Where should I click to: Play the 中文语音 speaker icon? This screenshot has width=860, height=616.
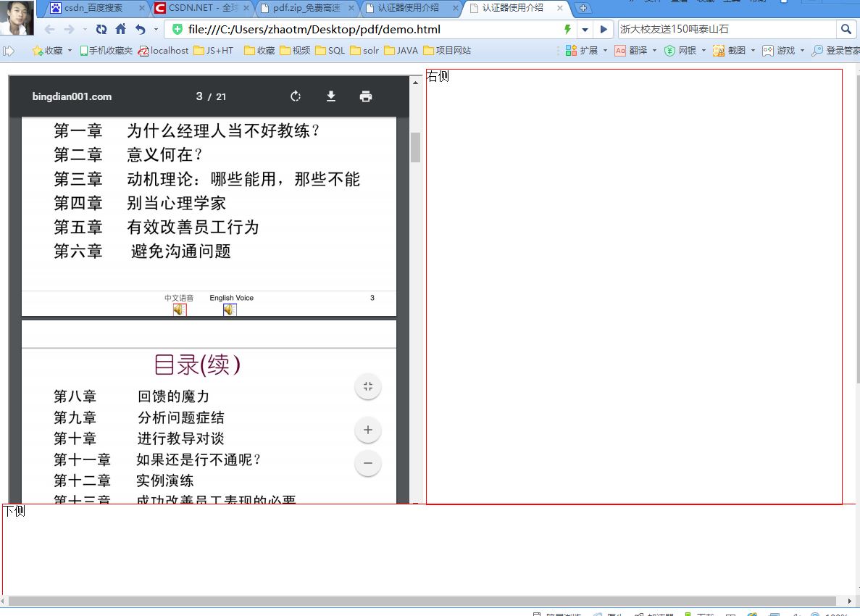tap(180, 310)
